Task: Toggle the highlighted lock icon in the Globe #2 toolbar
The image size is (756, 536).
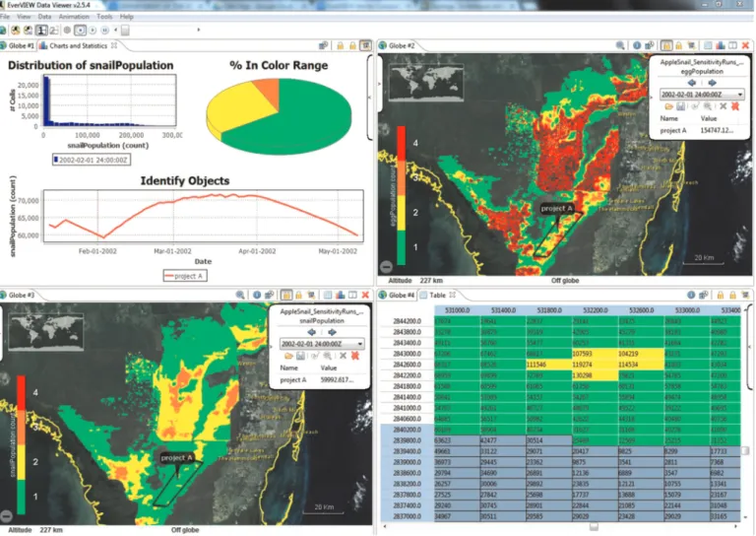Action: point(666,45)
